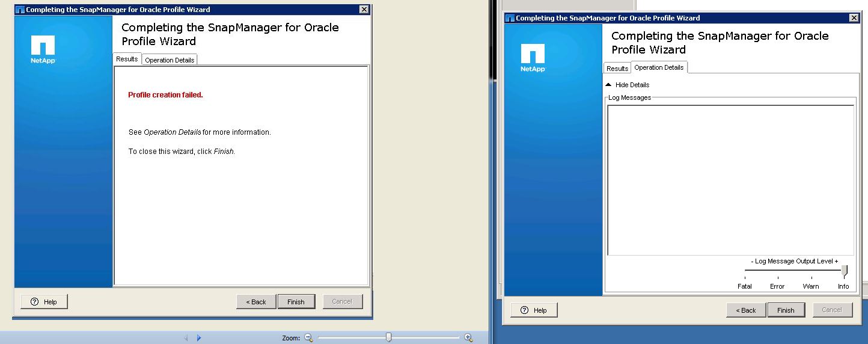Click Finish button in the right wizard

coord(786,310)
